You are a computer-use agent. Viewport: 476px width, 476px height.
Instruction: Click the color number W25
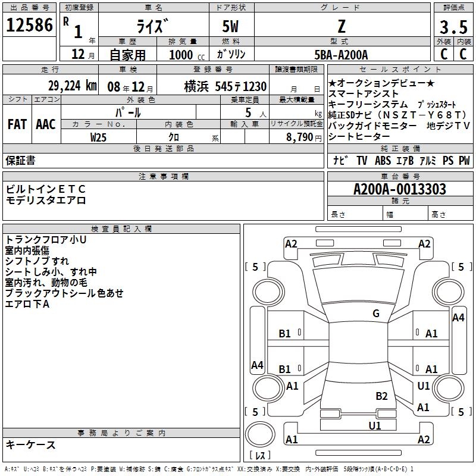tap(98, 137)
